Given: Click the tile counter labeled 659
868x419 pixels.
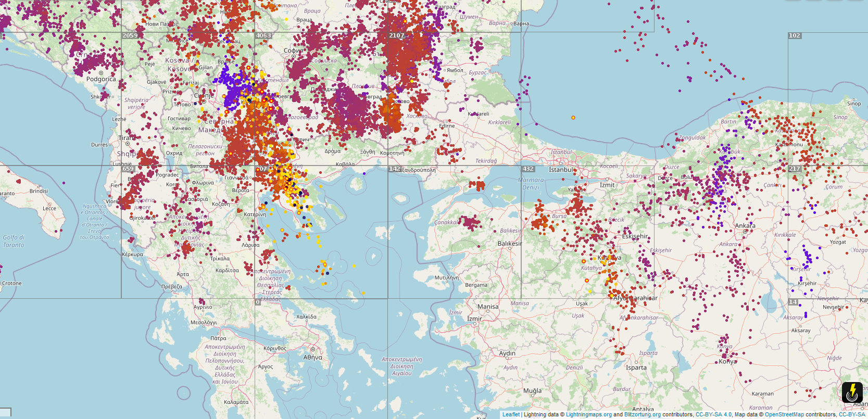Looking at the screenshot, I should pyautogui.click(x=128, y=169).
